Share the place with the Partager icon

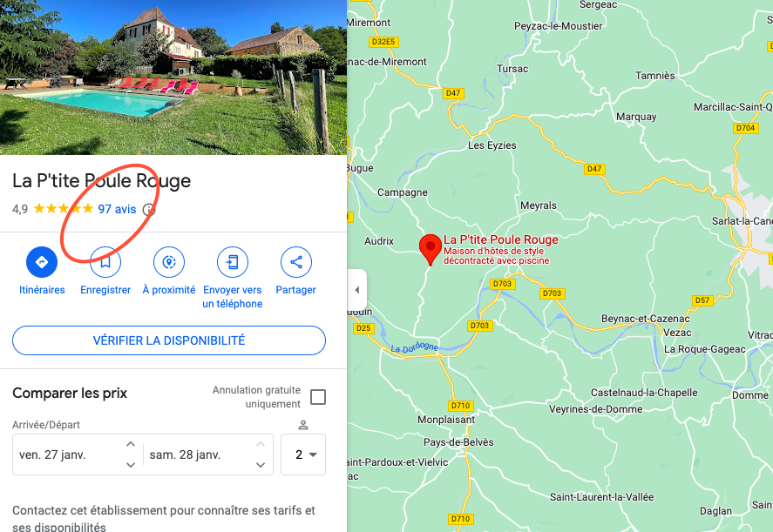(x=295, y=262)
